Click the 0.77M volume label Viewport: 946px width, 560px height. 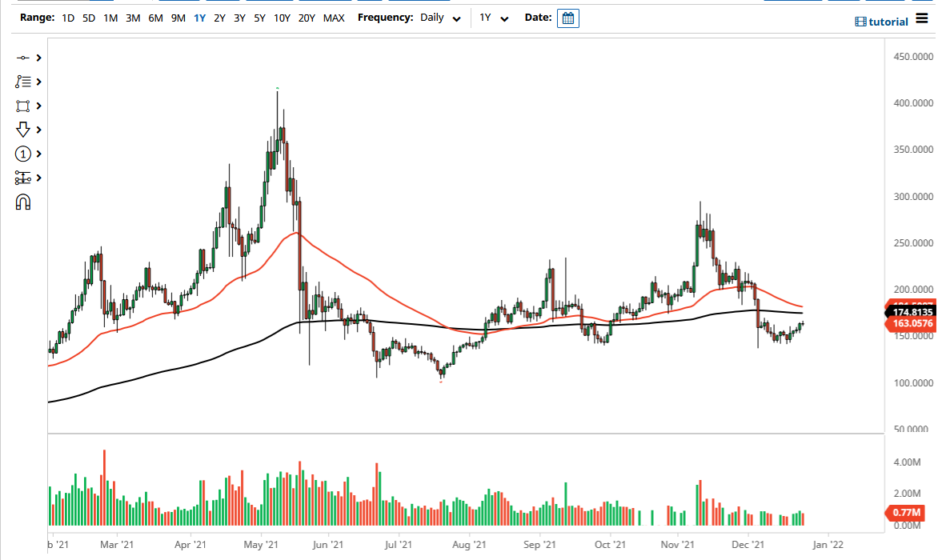(x=905, y=512)
